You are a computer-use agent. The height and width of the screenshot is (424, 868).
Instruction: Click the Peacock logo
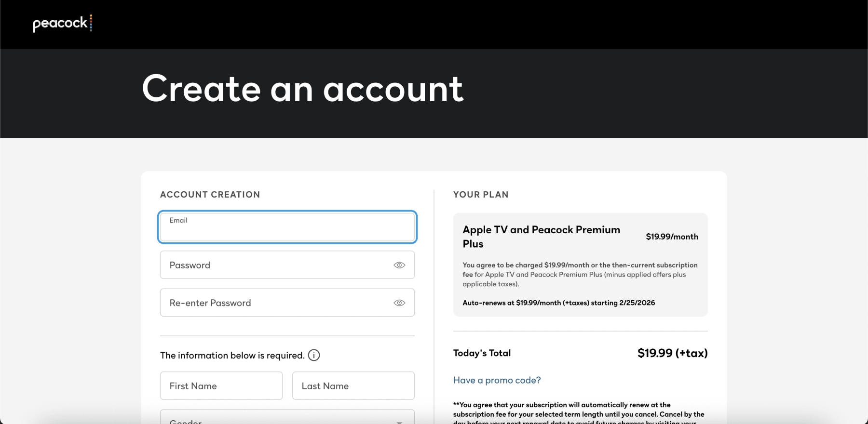pos(62,23)
